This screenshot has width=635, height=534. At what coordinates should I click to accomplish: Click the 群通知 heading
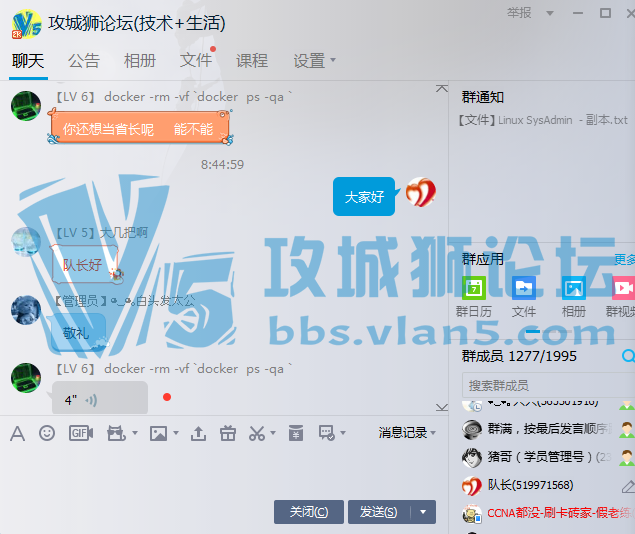click(x=482, y=97)
